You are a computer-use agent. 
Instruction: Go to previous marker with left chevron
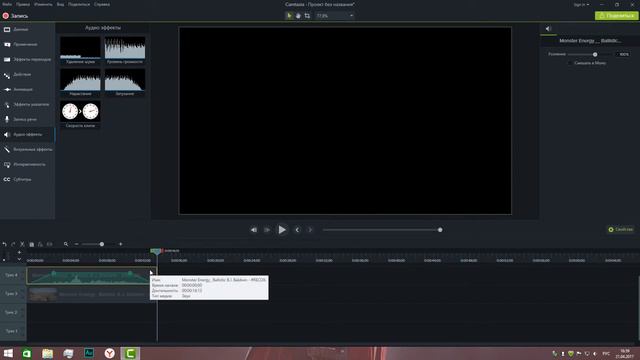(297, 230)
